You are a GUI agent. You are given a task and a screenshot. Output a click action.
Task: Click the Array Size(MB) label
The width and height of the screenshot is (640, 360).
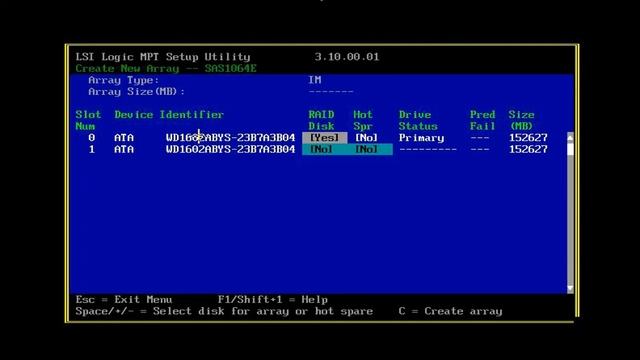click(136, 92)
